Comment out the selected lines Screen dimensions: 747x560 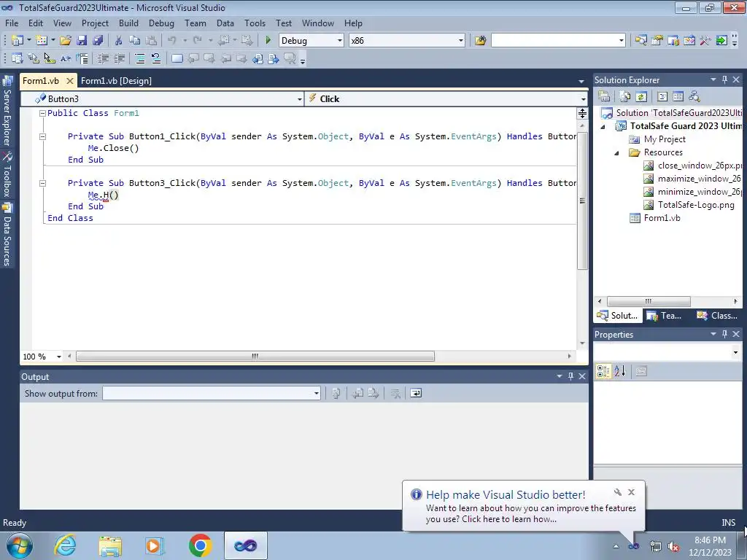[x=139, y=58]
